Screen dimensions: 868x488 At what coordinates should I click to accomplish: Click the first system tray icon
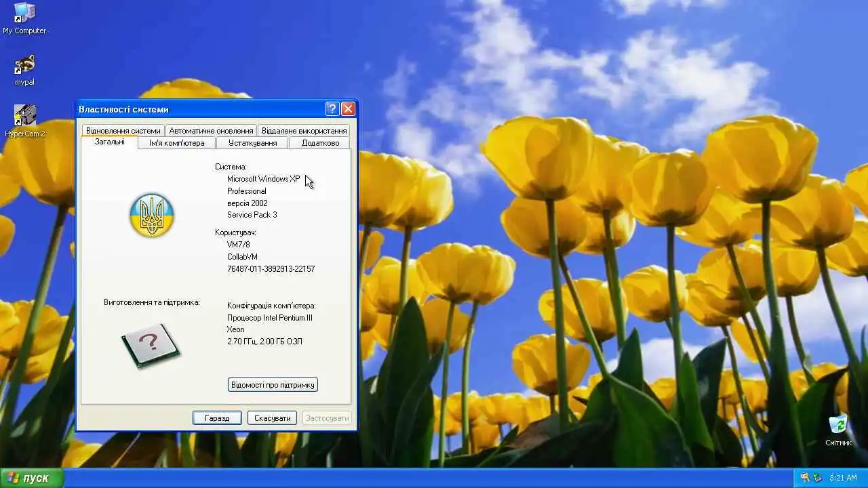coord(805,478)
